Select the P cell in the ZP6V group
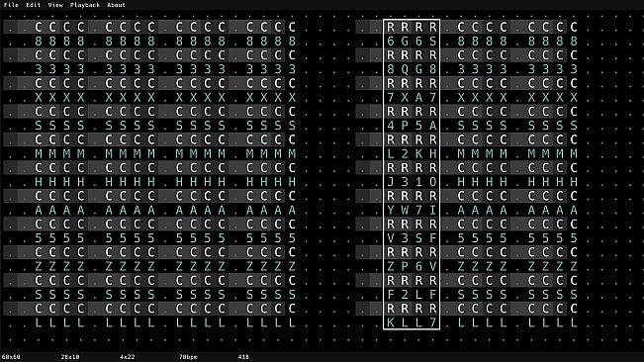 click(x=405, y=266)
